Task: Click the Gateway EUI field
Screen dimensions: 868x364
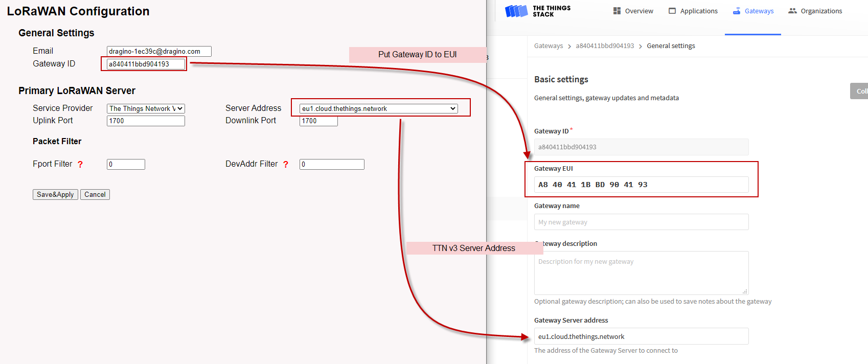Action: pyautogui.click(x=642, y=185)
